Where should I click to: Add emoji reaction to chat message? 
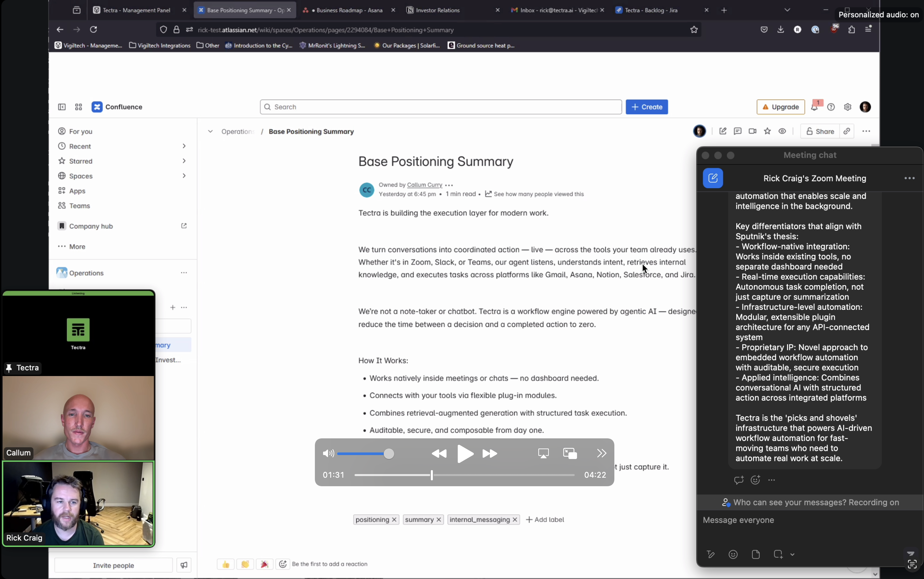point(755,480)
